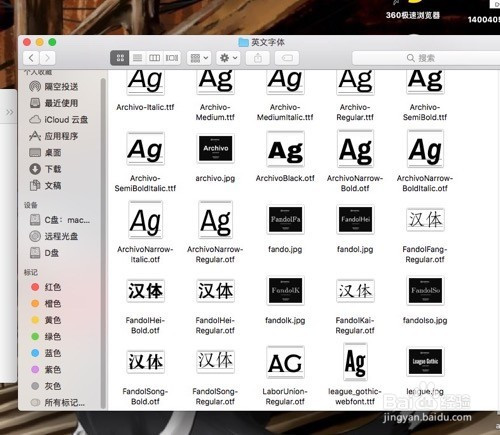Viewport: 500px width, 435px height.
Task: Click the 设备 sidebar section header
Action: pos(31,205)
